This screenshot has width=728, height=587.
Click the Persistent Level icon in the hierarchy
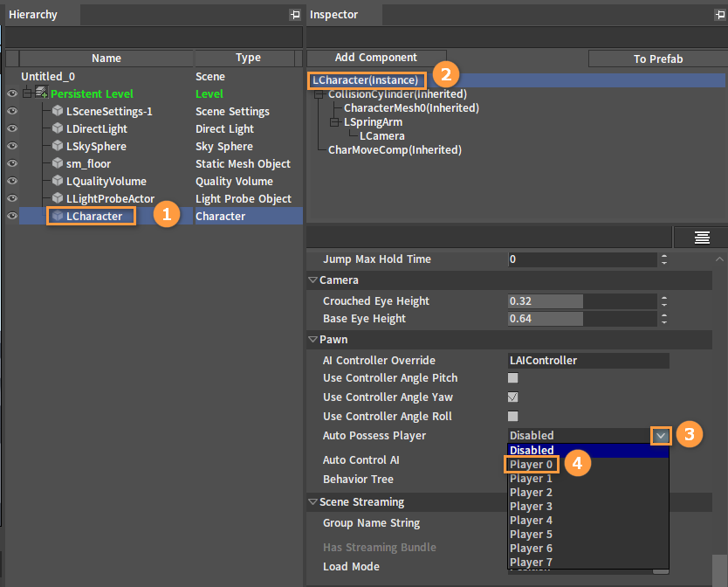point(41,93)
